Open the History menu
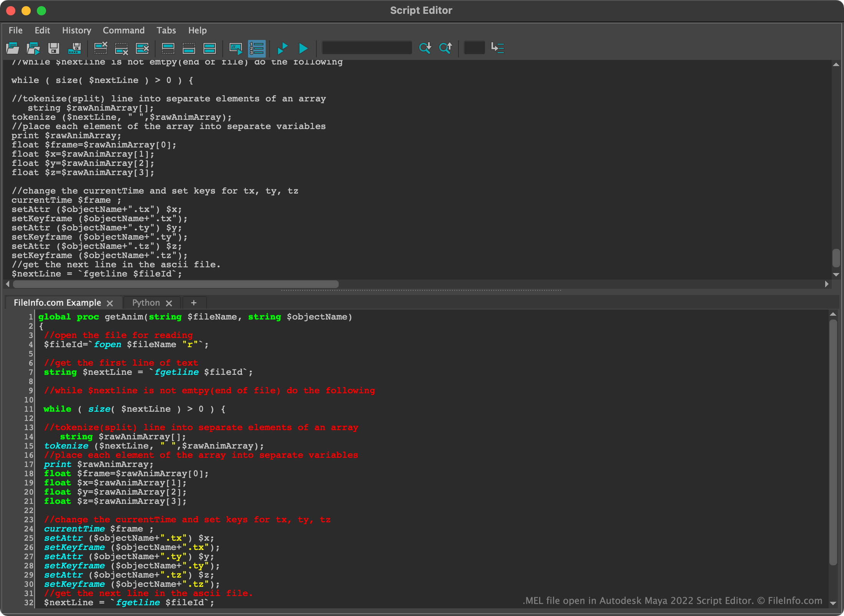Image resolution: width=844 pixels, height=616 pixels. pyautogui.click(x=76, y=30)
